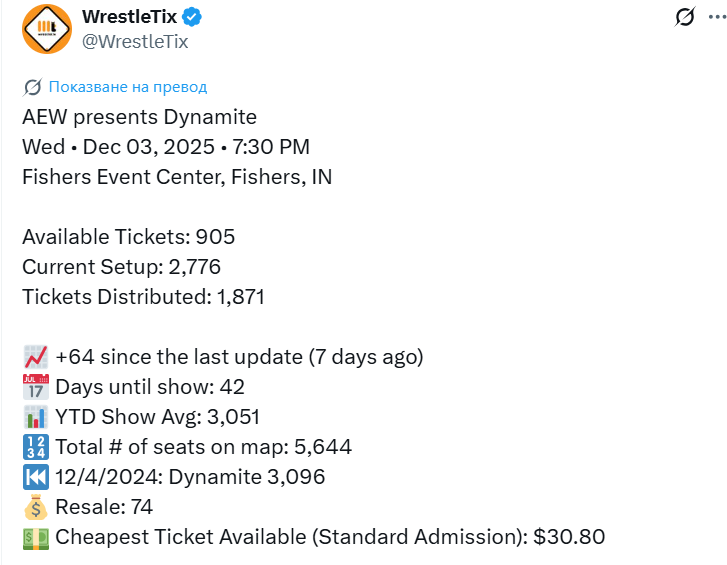Click the dollar bill emoji
The width and height of the screenshot is (727, 565).
(35, 537)
